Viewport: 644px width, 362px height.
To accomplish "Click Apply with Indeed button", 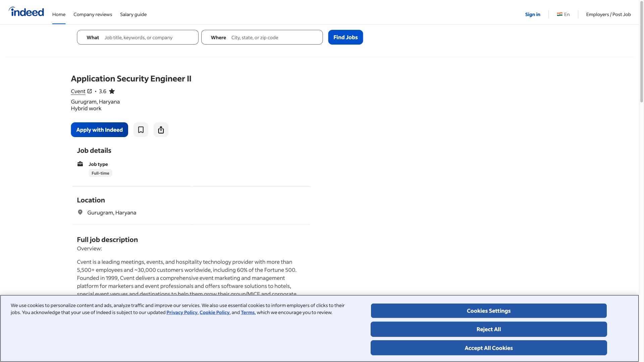I will coord(99,130).
